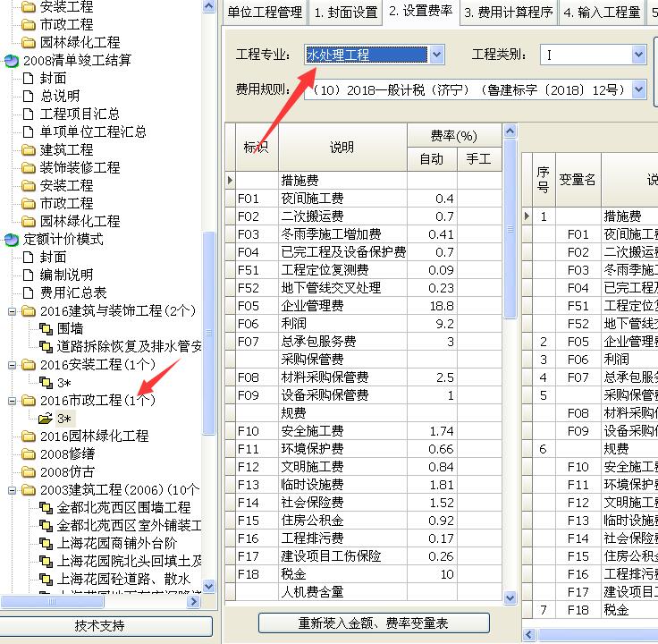Click the 3* project icon under 2016安装工程
Screen dimensions: 658x644
click(x=46, y=383)
